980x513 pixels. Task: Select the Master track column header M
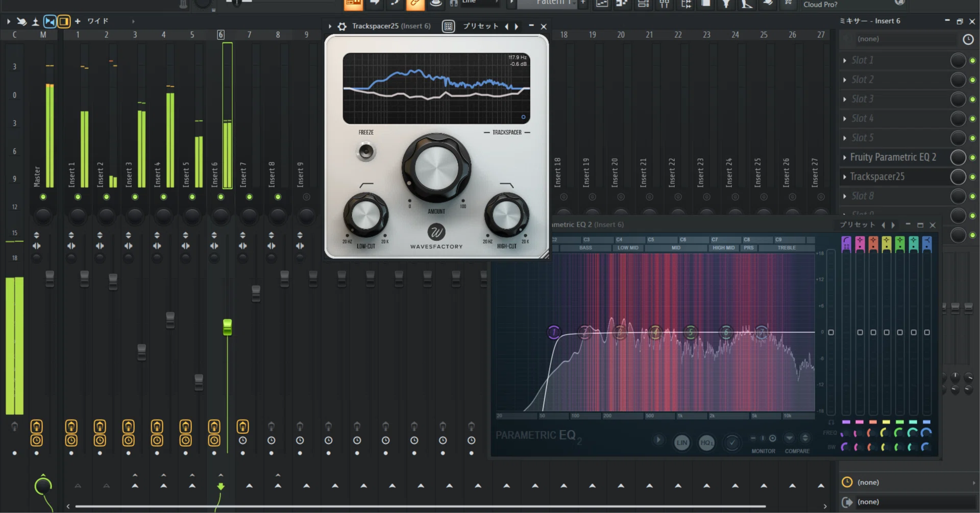43,35
